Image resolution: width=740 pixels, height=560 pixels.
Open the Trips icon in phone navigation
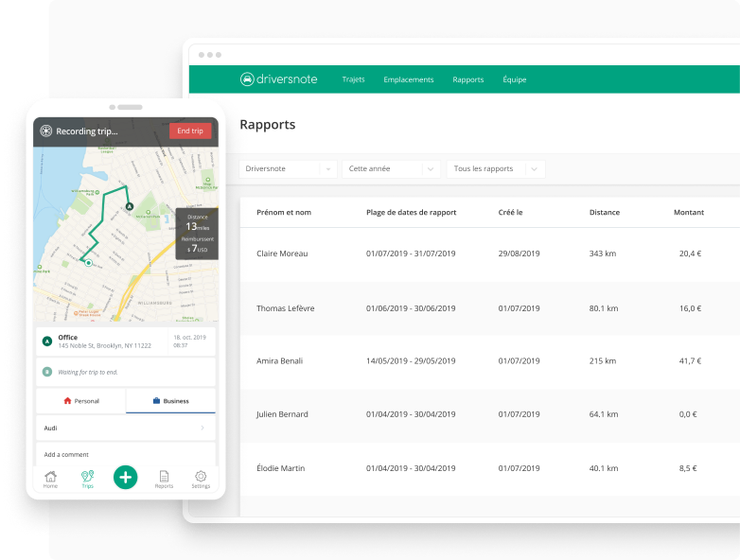pos(88,479)
